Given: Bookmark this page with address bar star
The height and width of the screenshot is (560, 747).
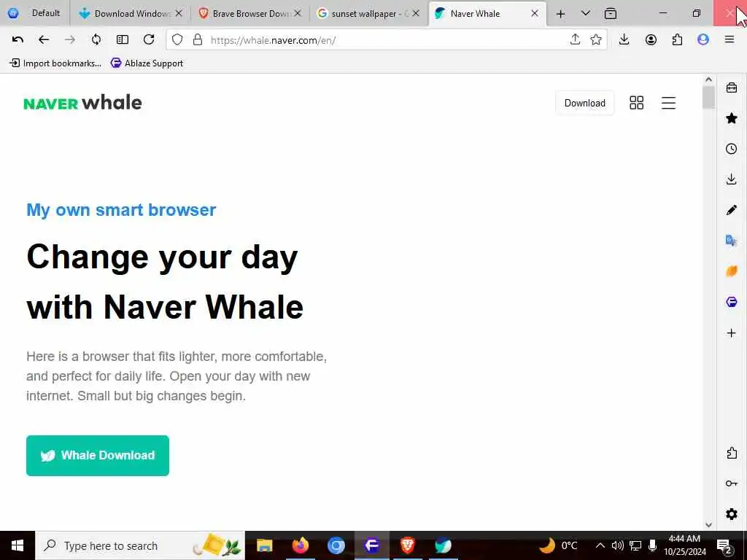Looking at the screenshot, I should (x=596, y=40).
